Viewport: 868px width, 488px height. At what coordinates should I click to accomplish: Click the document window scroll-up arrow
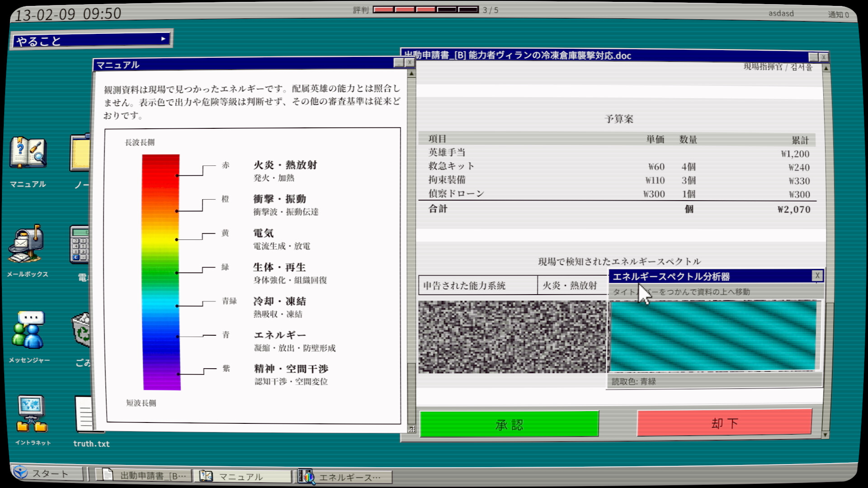click(826, 68)
